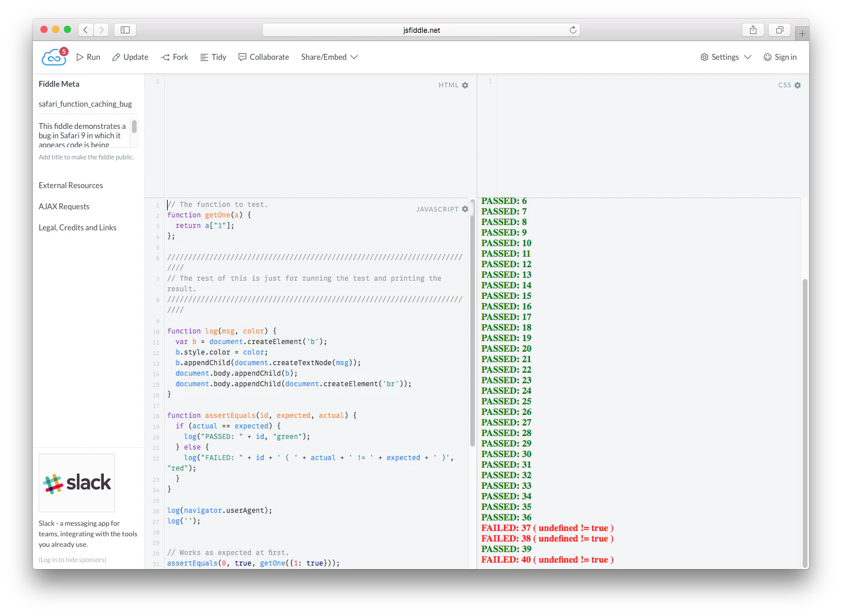The image size is (842, 616).
Task: Click the jsfiddle.net address bar
Action: point(421,30)
